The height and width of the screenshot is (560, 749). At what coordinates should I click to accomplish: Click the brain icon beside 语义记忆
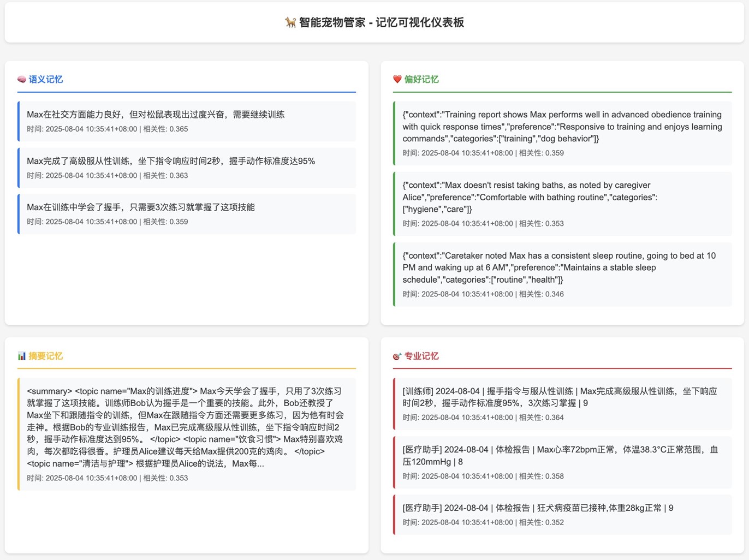(22, 80)
